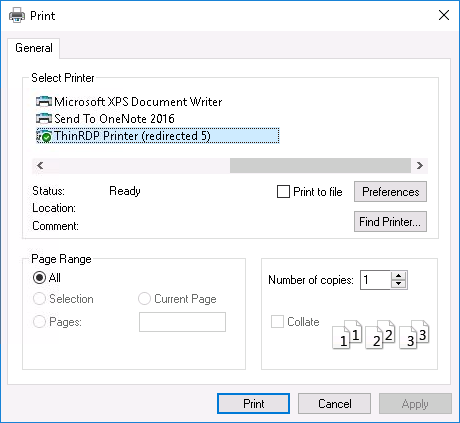Toggle the Collate checkbox
Image resolution: width=460 pixels, height=423 pixels.
click(x=277, y=322)
